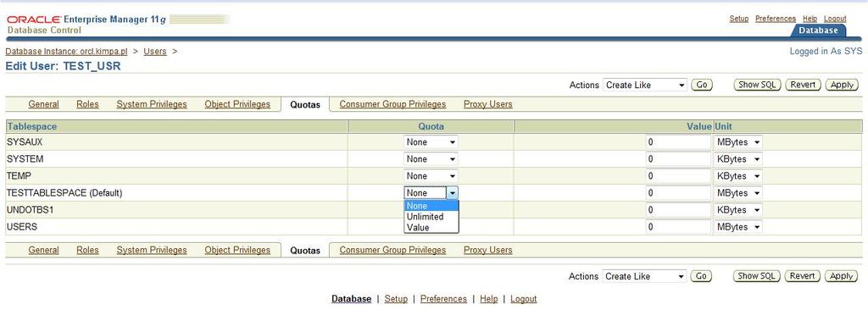Open the SYSAUX quota dropdown
This screenshot has height=310, width=868.
coord(431,142)
